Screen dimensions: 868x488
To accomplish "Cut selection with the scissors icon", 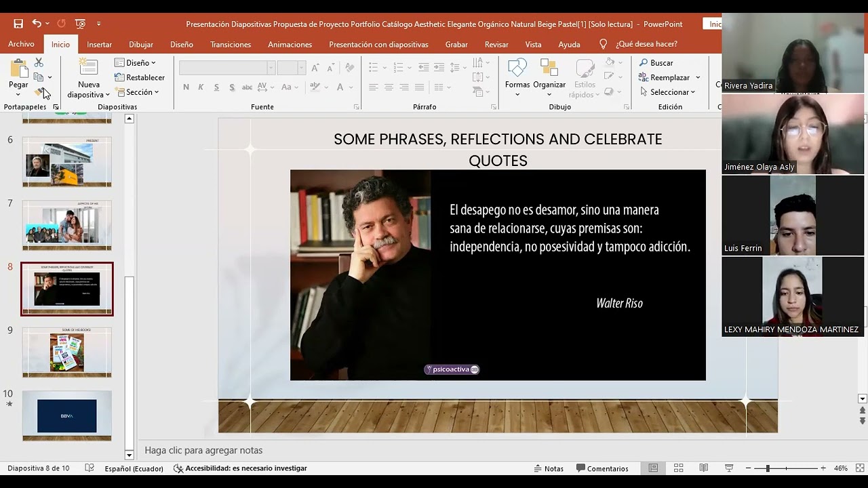I will (39, 62).
